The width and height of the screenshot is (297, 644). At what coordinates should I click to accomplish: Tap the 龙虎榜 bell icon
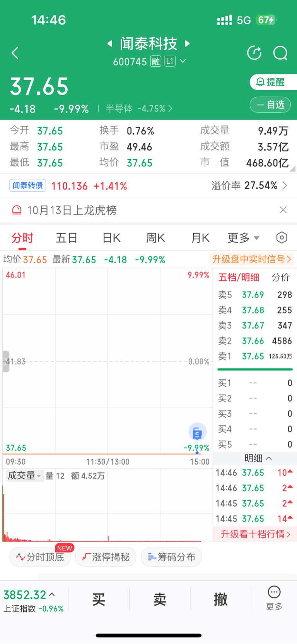tap(17, 210)
